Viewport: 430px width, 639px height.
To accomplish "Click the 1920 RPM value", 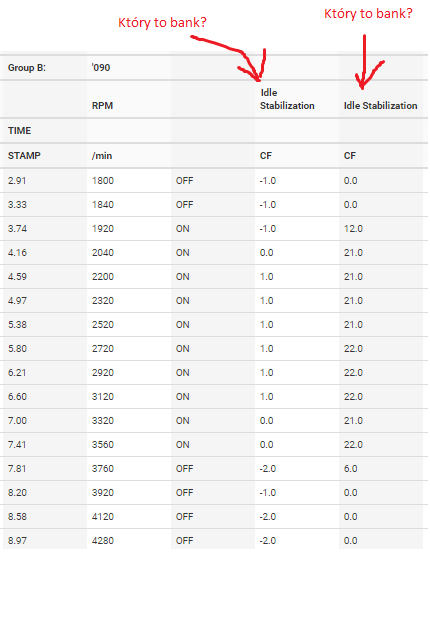I will coord(103,229).
